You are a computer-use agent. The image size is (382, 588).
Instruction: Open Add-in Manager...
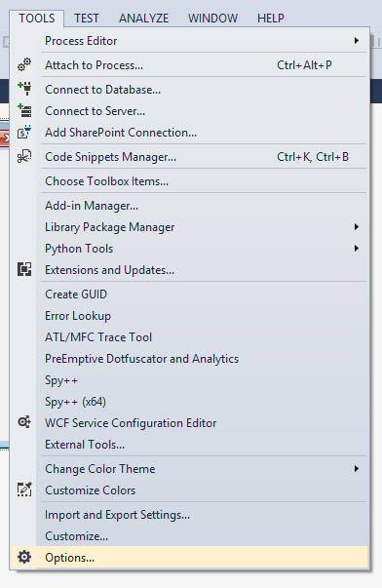[189, 205]
